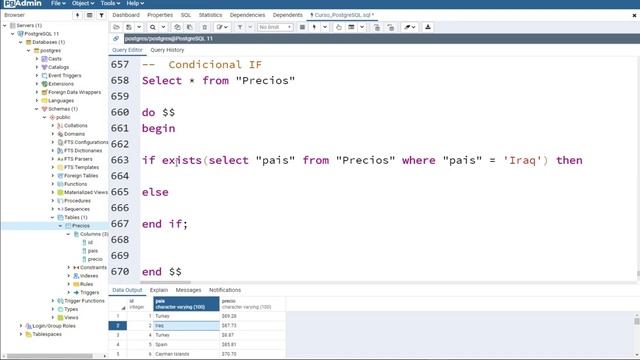Switch to the Statistics tab
This screenshot has height=360, width=640.
[x=210, y=15]
